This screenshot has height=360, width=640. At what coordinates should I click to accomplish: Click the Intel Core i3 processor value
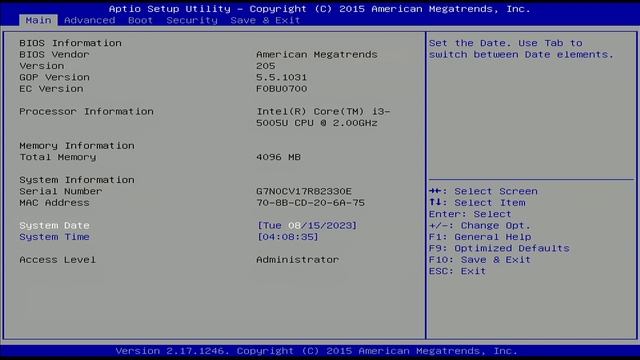[x=323, y=117]
